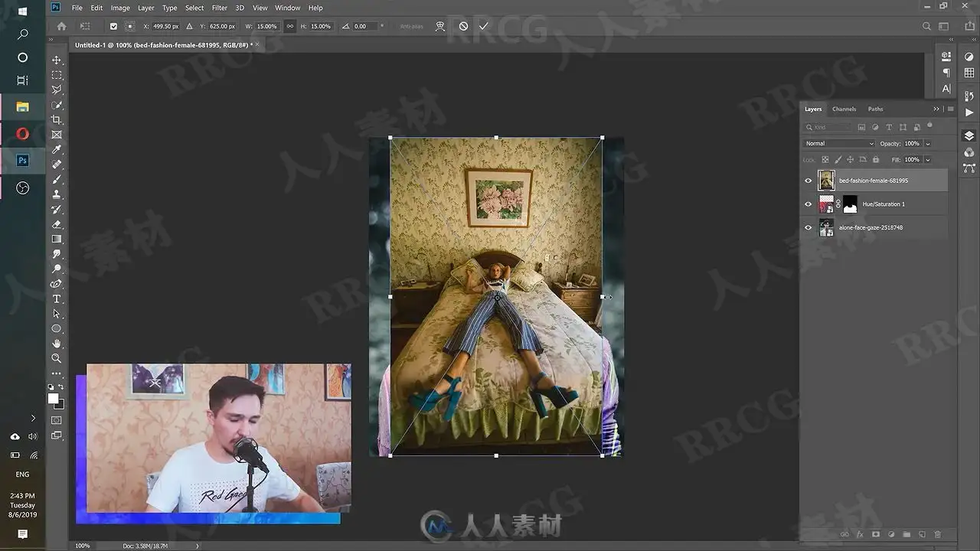Open the Actions play icon panel

pos(969,112)
